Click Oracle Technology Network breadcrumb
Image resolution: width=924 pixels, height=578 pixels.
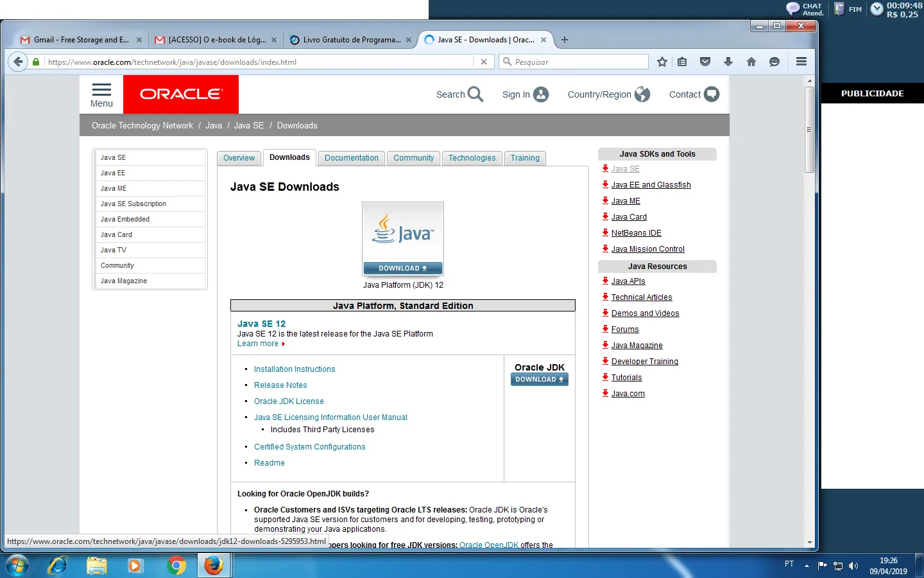(x=142, y=126)
